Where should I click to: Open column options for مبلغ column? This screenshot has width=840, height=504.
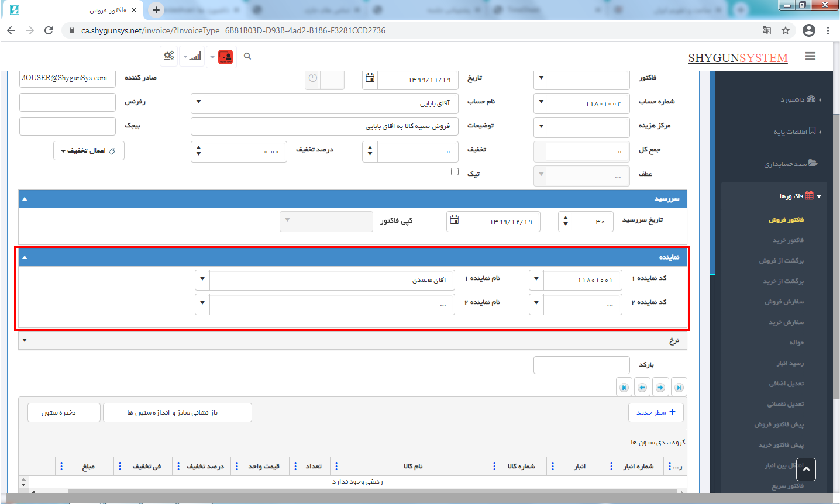pyautogui.click(x=62, y=467)
